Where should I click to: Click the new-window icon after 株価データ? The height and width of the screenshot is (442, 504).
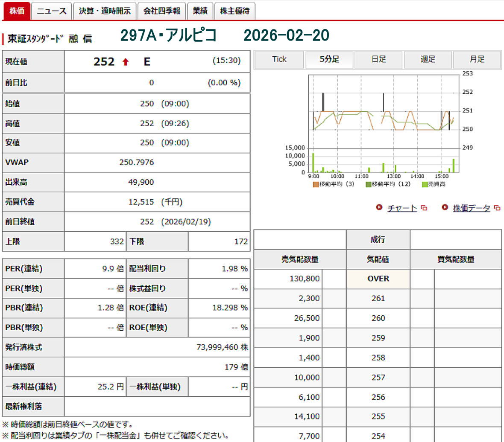497,208
